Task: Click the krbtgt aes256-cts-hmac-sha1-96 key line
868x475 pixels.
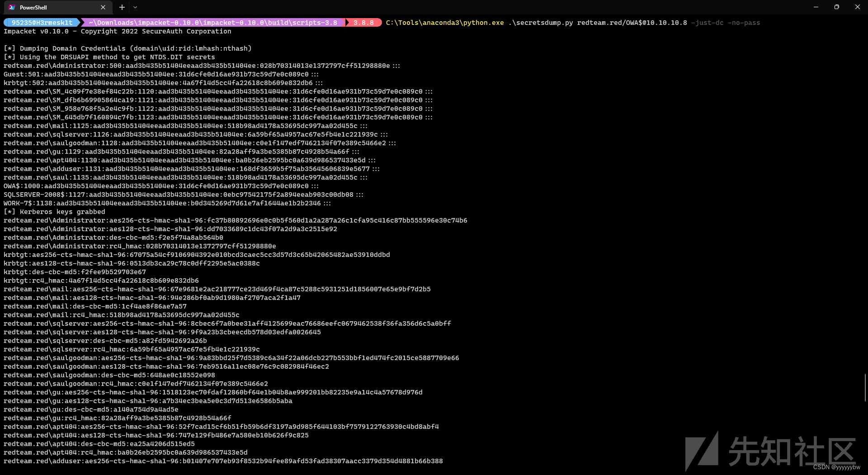Action: point(197,255)
